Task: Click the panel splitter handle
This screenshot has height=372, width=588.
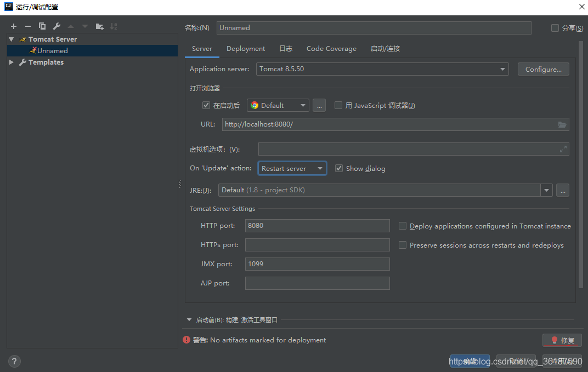Action: (180, 184)
